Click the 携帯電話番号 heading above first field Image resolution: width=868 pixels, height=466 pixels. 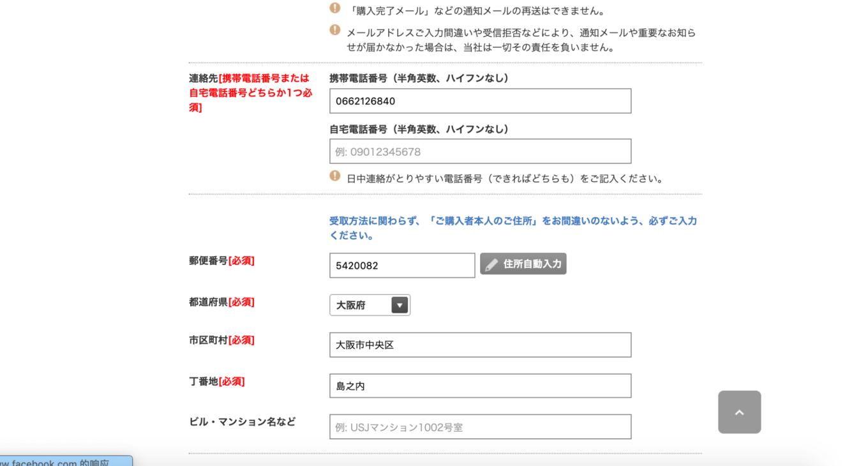[x=421, y=78]
